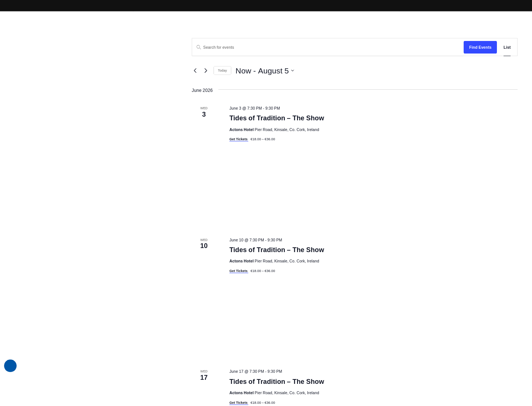Click the June 10 @ 7:30 PM time text

(247, 240)
